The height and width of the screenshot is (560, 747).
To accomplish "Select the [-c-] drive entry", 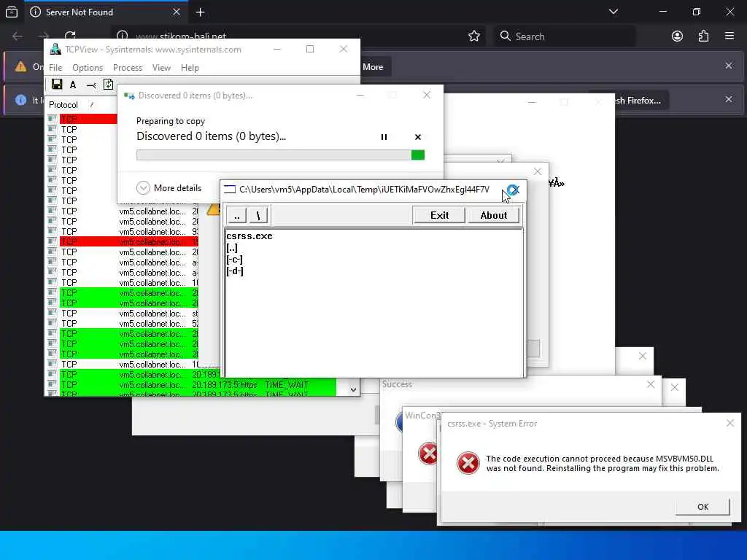I will (234, 260).
